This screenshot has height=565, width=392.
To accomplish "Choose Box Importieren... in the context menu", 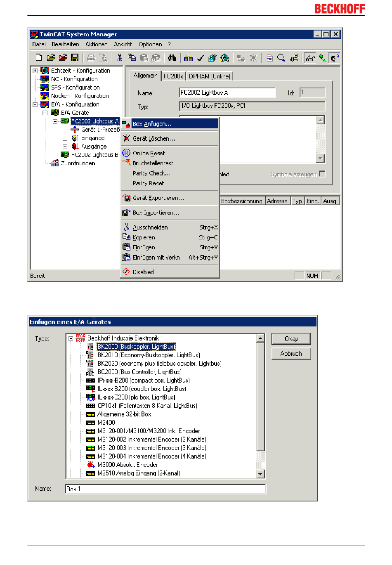I will [170, 213].
